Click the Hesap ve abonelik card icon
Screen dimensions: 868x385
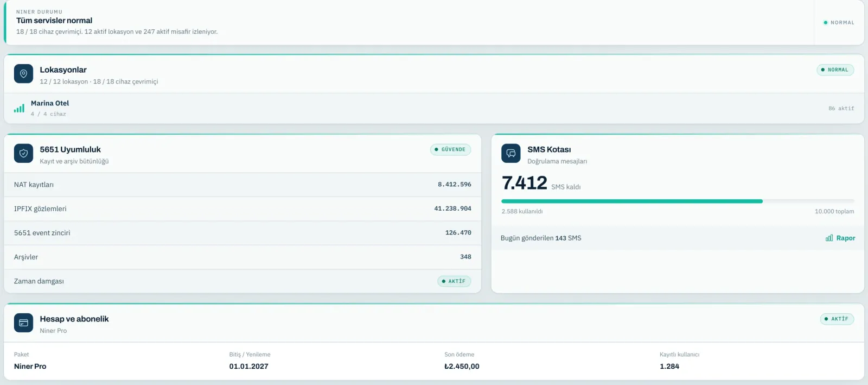[23, 323]
